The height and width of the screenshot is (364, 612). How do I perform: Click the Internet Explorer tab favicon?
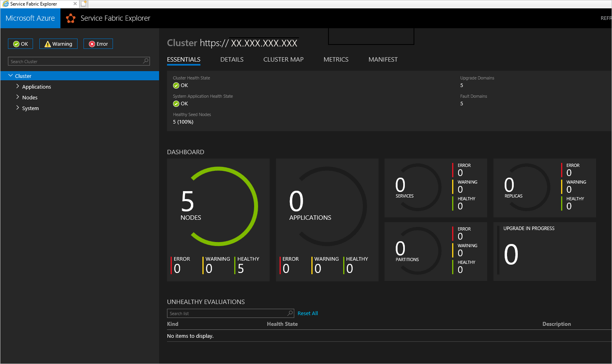tap(6, 4)
